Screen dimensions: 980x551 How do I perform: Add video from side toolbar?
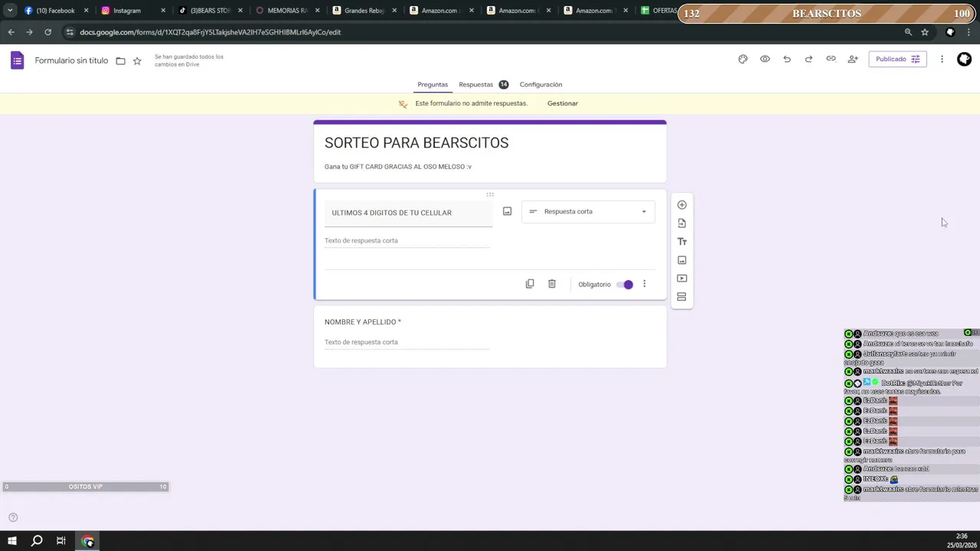click(x=681, y=278)
